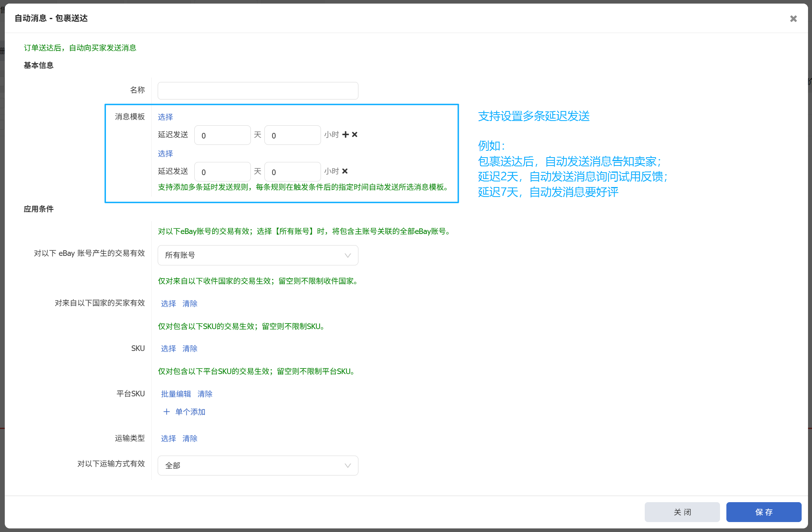The height and width of the screenshot is (532, 812).
Task: Focus the second rule's days delay field
Action: tap(222, 172)
